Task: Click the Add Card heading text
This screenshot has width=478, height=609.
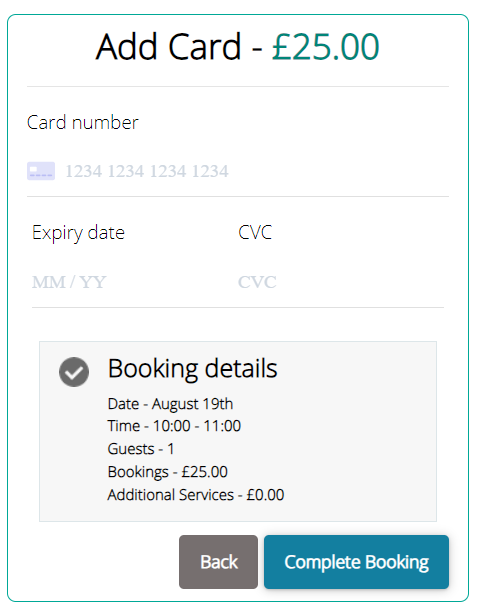Action: coord(169,47)
